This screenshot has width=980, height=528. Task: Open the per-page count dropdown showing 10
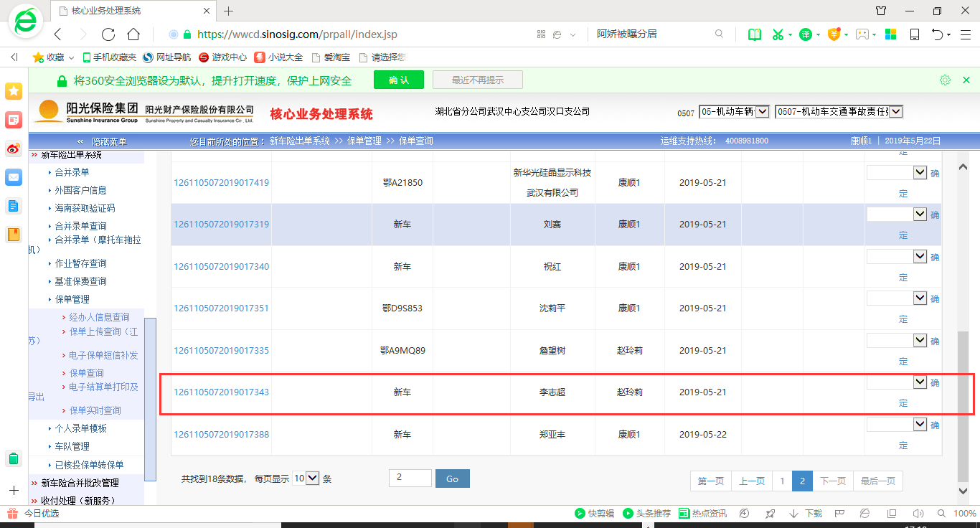point(306,478)
